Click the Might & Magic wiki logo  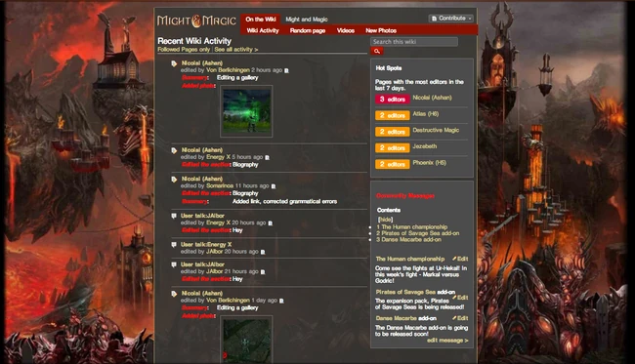[196, 20]
